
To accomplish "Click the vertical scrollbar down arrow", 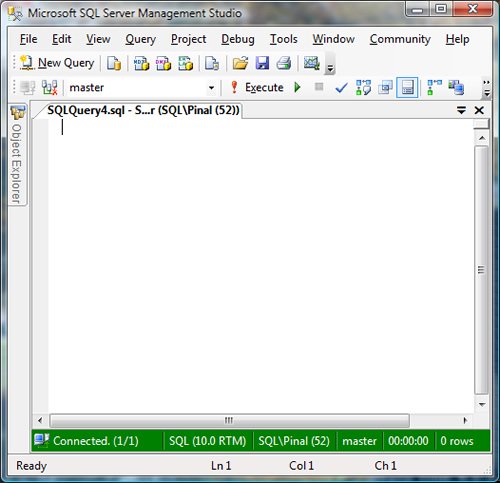I will pyautogui.click(x=482, y=404).
